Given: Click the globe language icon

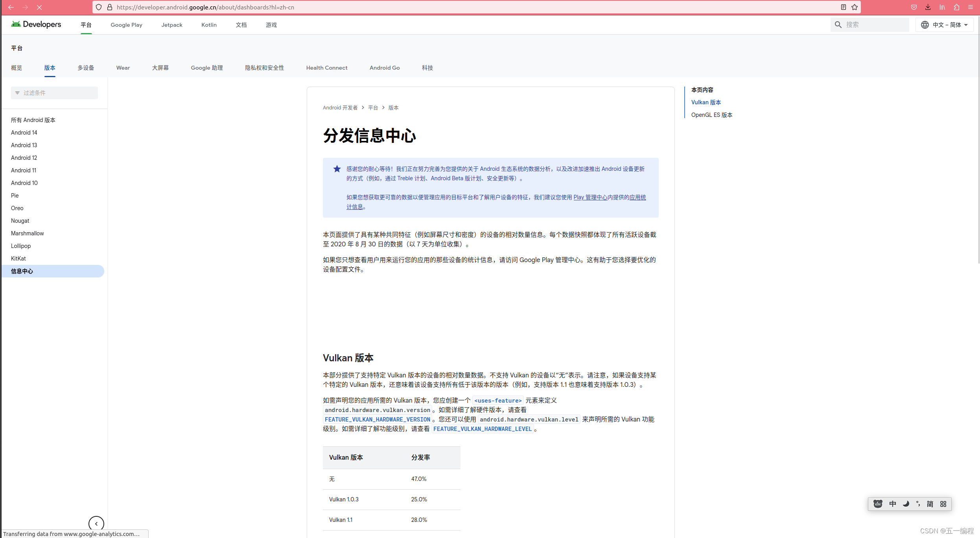Looking at the screenshot, I should [925, 25].
